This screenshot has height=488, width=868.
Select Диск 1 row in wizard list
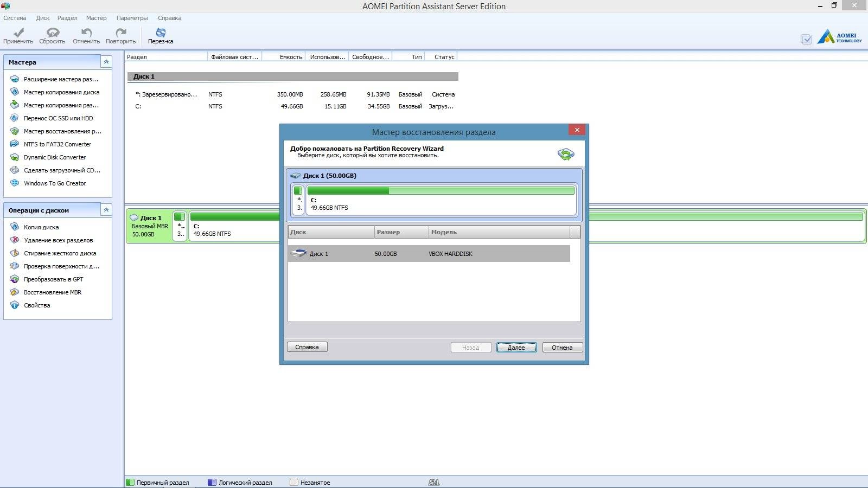click(429, 254)
